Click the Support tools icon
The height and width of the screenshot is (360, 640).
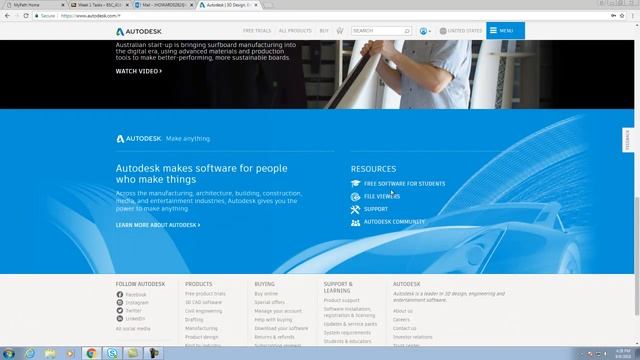tap(355, 209)
